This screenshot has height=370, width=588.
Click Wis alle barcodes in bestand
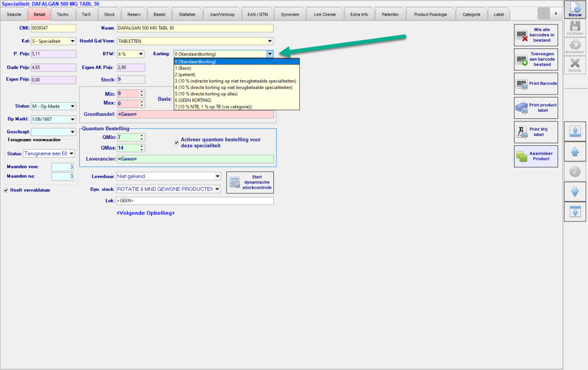(536, 35)
